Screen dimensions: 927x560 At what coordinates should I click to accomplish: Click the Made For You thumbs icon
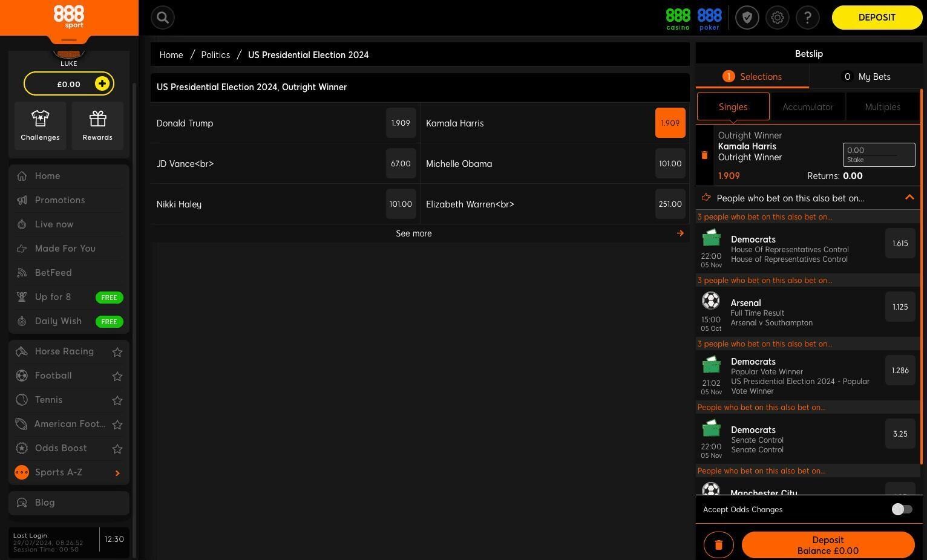pyautogui.click(x=22, y=249)
